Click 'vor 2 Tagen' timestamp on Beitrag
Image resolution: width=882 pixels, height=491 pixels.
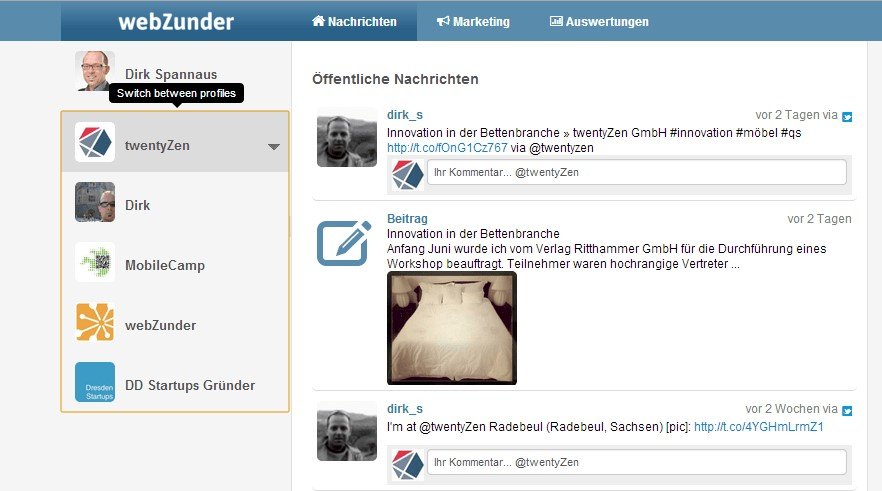point(819,219)
